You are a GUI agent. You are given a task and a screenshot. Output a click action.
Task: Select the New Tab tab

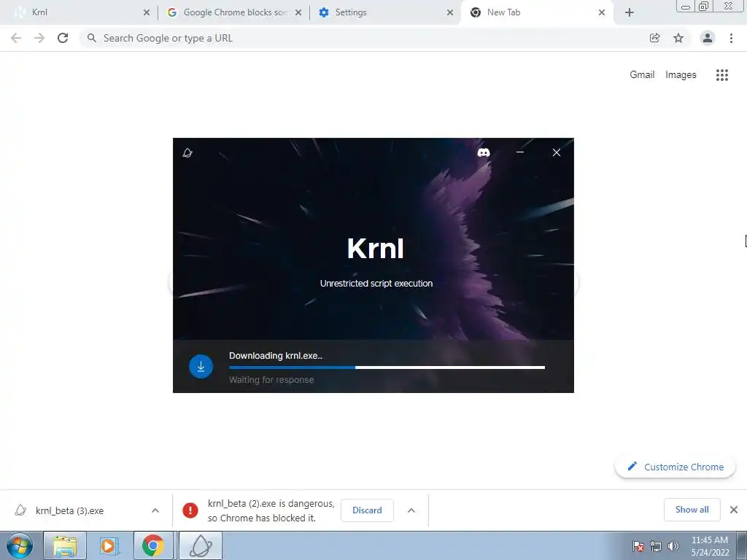click(537, 12)
